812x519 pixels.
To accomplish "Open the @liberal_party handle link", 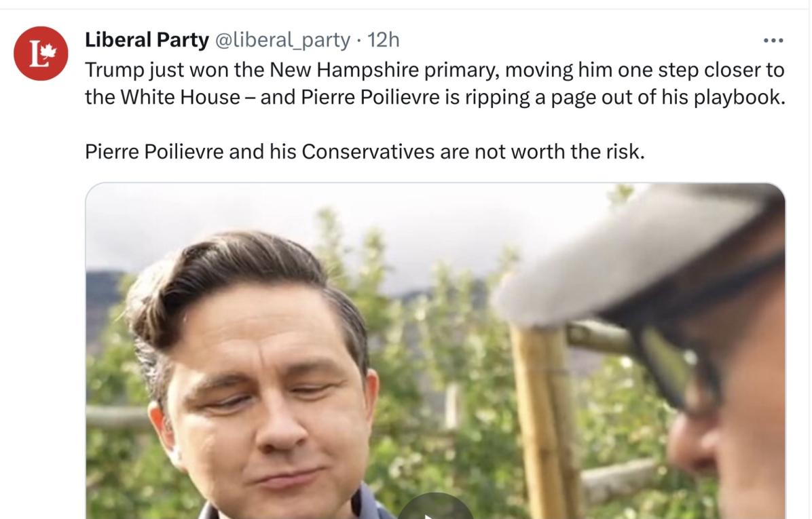I will tap(282, 41).
